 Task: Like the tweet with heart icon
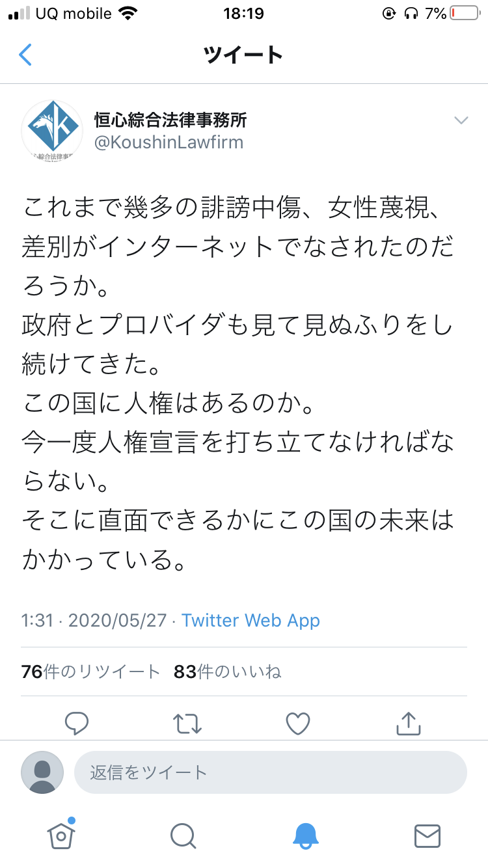[x=298, y=723]
